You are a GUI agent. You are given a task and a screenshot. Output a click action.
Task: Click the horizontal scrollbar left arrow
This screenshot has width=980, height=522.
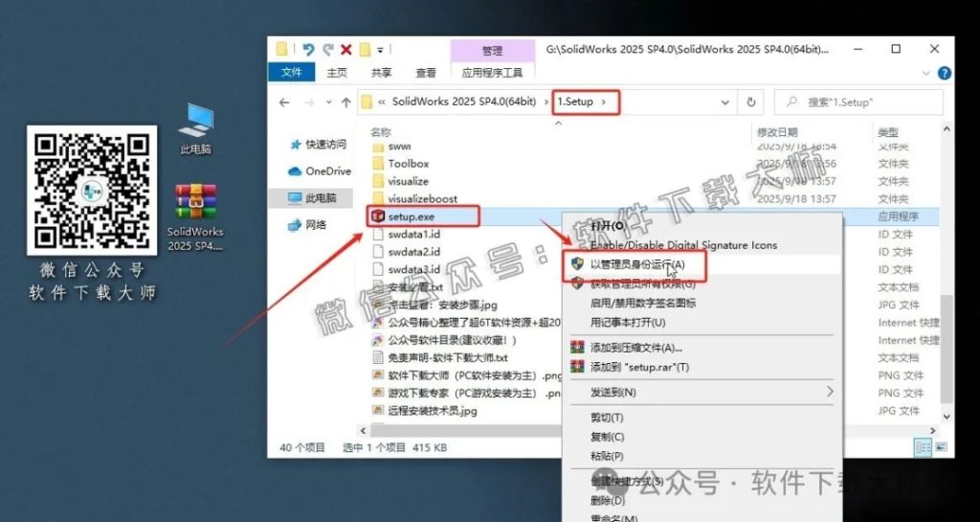click(x=364, y=431)
